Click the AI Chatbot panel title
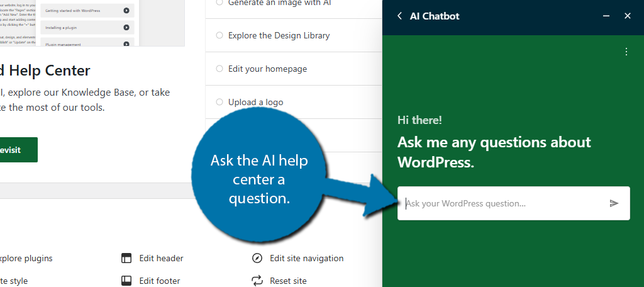The width and height of the screenshot is (644, 287). pos(435,16)
